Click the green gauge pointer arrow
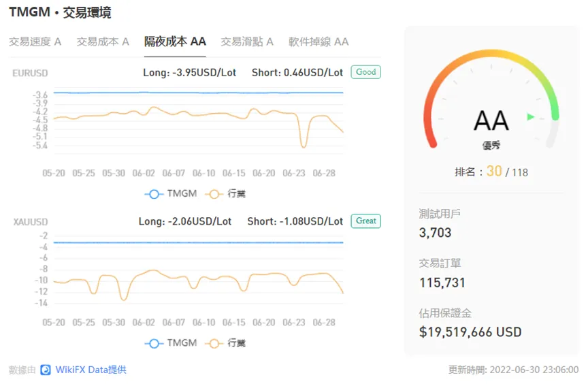The width and height of the screenshot is (588, 386). click(531, 116)
